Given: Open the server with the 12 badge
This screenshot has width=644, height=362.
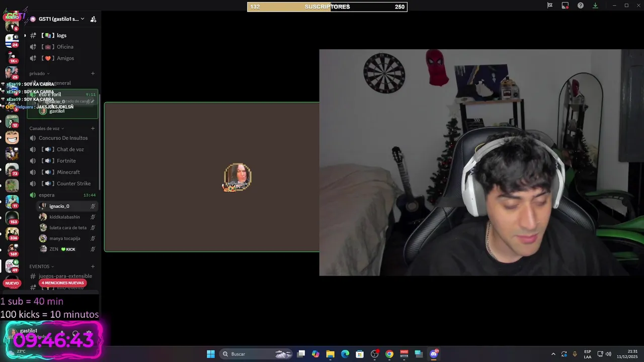Looking at the screenshot, I should [x=12, y=121].
